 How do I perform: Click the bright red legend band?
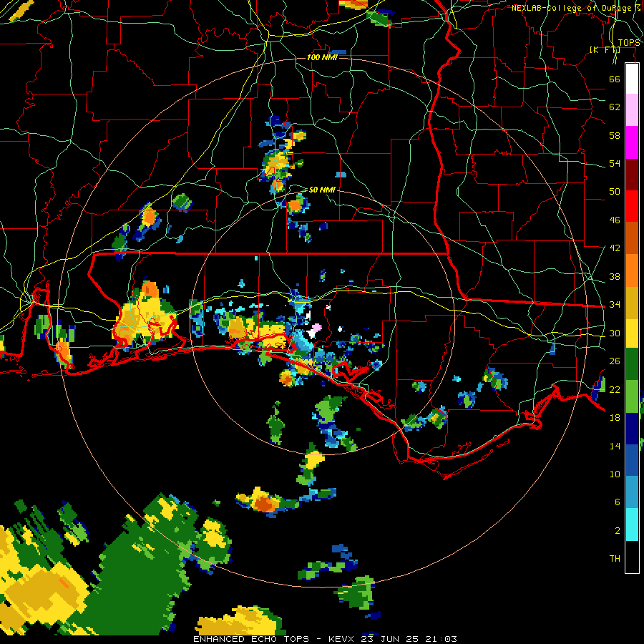[632, 206]
